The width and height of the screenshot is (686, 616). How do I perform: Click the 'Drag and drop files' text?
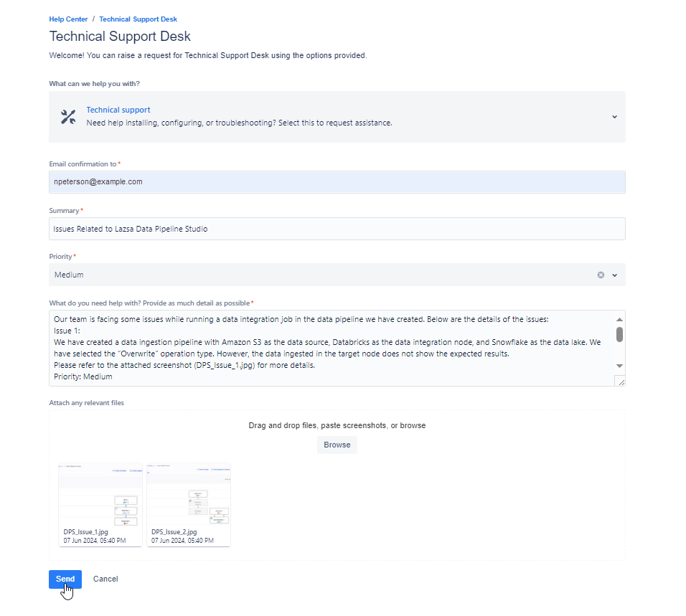[x=337, y=425]
